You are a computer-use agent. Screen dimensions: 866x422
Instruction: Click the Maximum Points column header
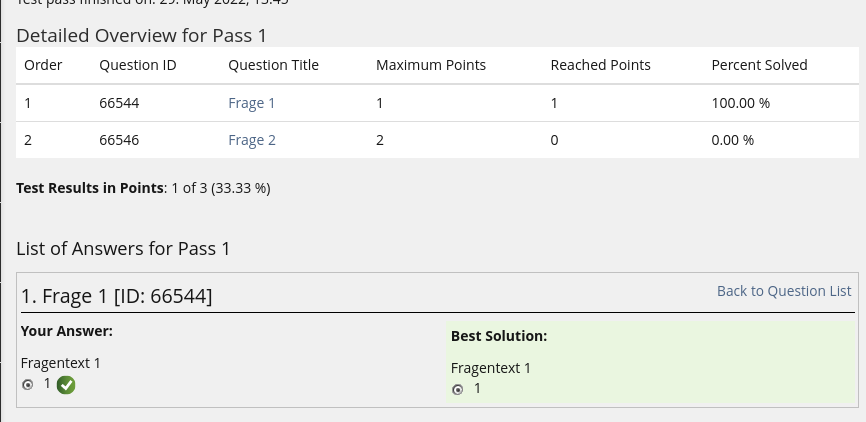tap(430, 65)
